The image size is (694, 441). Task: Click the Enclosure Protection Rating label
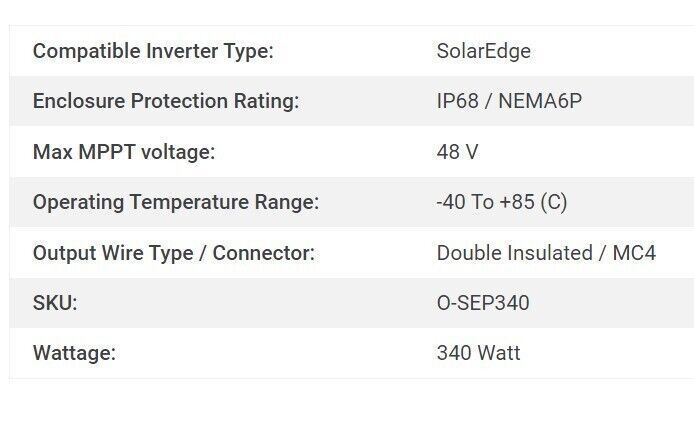165,101
